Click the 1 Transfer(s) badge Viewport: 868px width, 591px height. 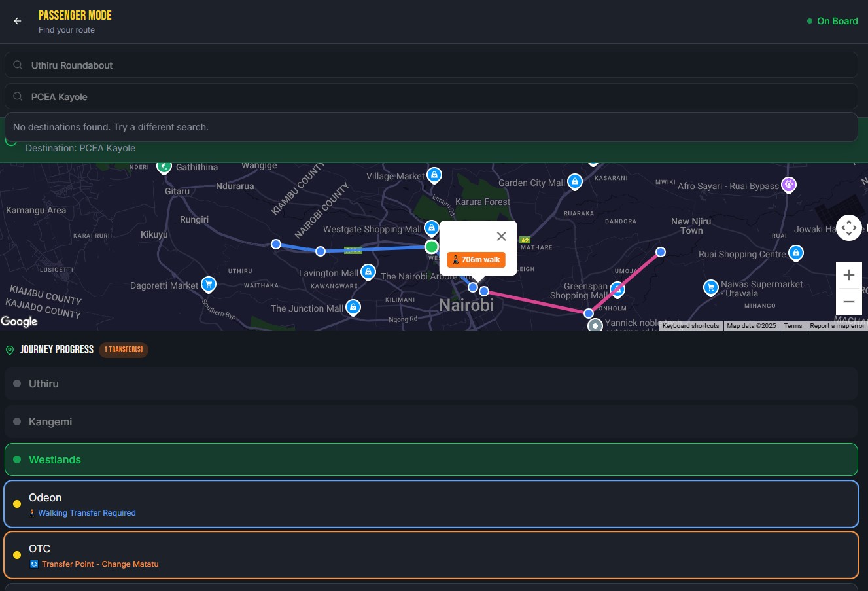124,349
